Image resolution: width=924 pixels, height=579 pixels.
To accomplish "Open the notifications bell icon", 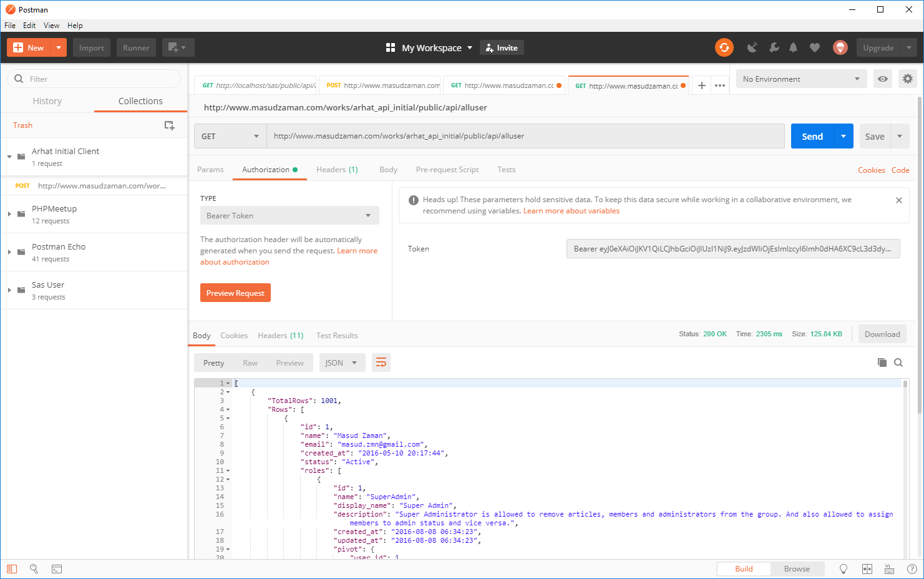I will tap(793, 47).
